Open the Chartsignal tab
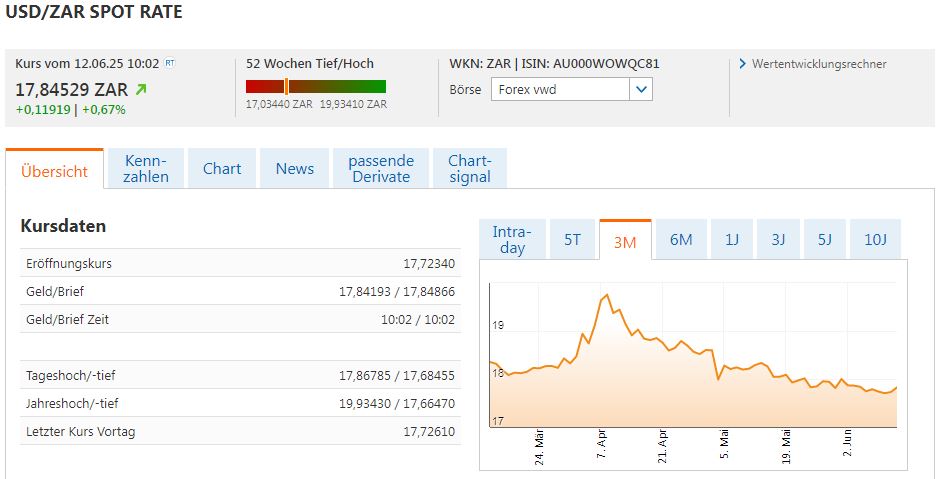942x479 pixels. 470,168
